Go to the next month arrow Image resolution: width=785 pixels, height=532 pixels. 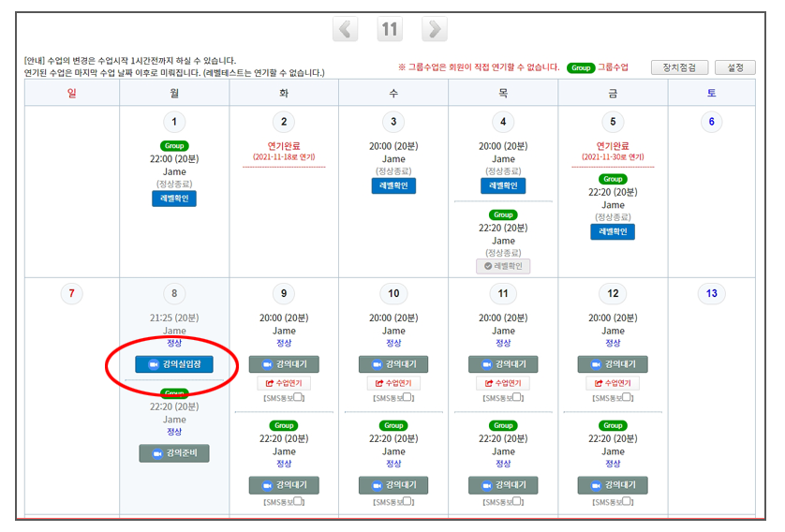[433, 29]
